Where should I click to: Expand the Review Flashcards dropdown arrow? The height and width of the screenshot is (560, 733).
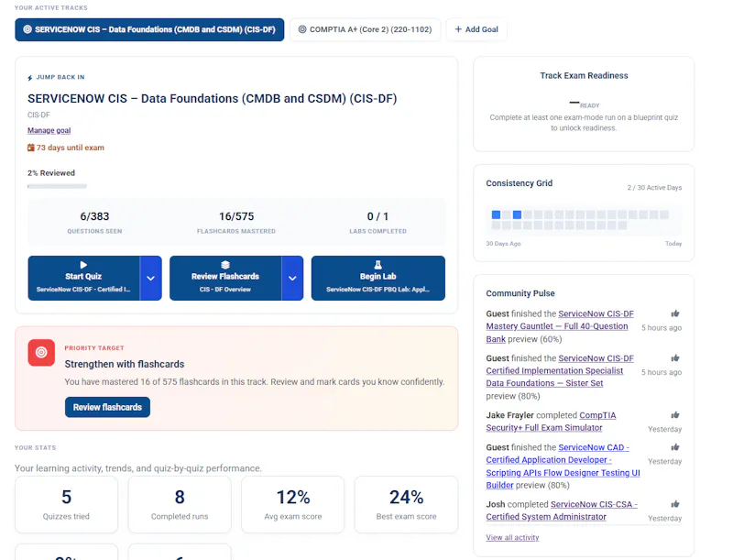292,278
